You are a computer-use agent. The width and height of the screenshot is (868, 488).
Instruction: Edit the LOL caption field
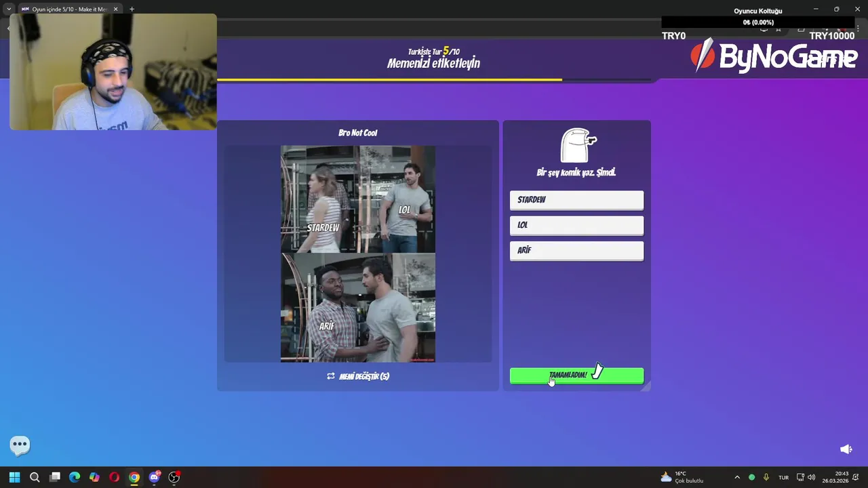[x=576, y=225]
